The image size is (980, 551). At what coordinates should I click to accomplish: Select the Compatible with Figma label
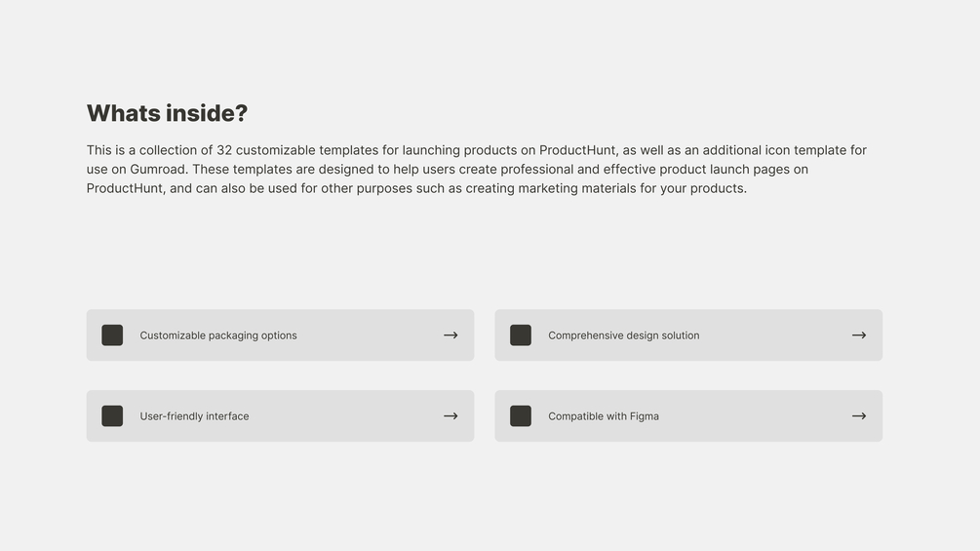pyautogui.click(x=604, y=416)
